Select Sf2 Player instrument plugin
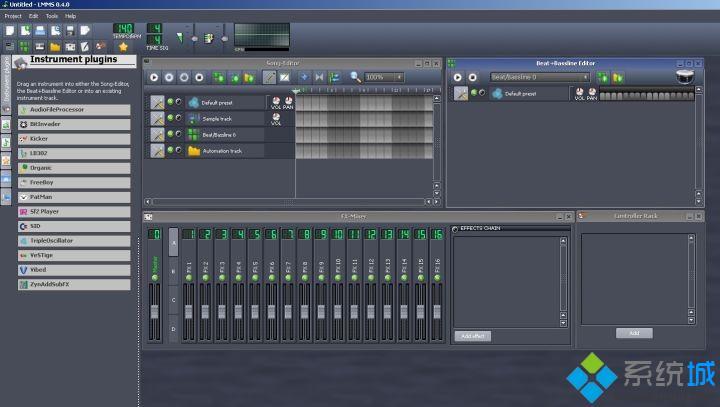The width and height of the screenshot is (720, 407). coord(74,212)
